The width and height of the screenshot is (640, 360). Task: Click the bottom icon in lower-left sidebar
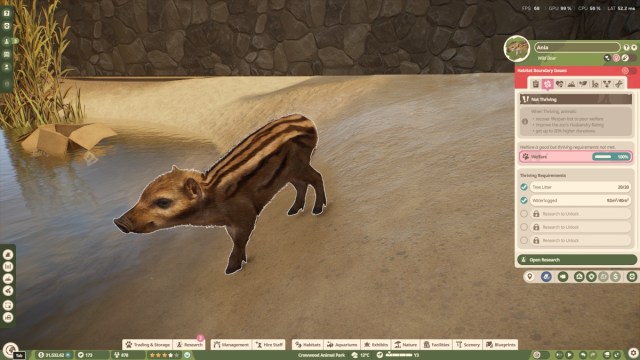click(x=8, y=317)
